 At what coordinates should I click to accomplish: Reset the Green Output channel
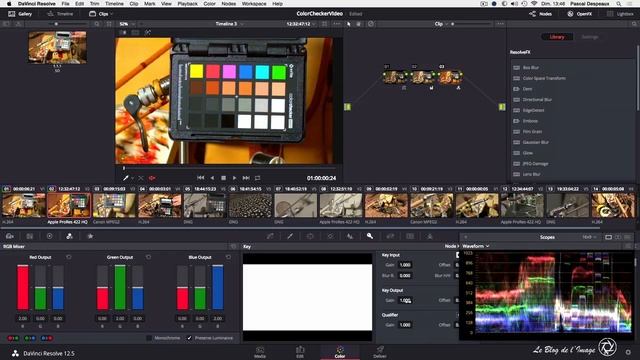[x=148, y=257]
